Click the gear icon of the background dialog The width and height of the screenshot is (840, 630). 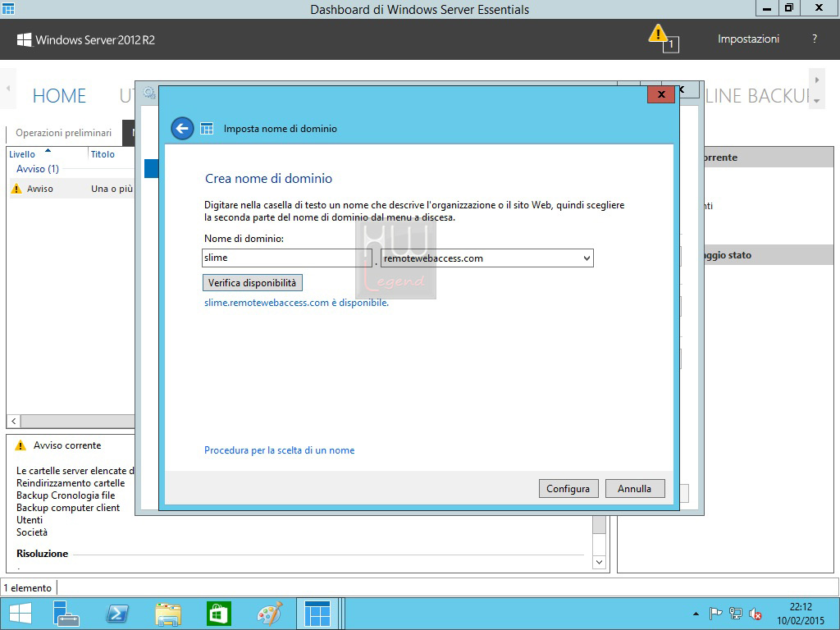click(149, 94)
